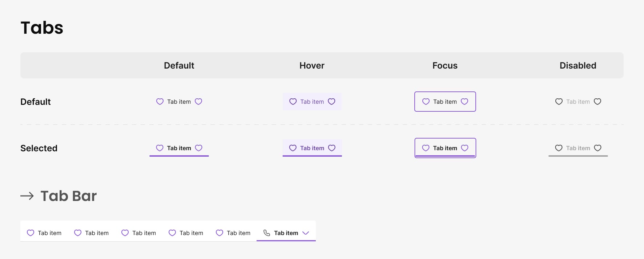The image size is (644, 259).
Task: Click right heart icon in Selected-row Default-column tab
Action: click(x=198, y=148)
